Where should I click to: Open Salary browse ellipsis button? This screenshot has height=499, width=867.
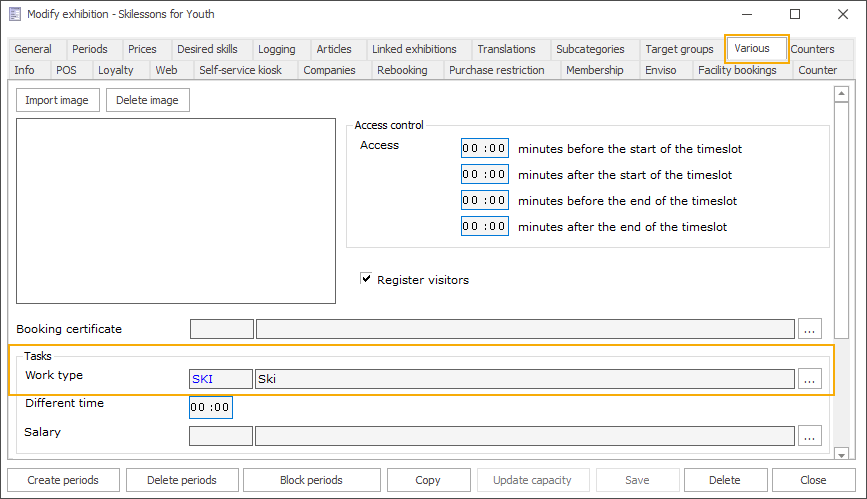(x=810, y=435)
